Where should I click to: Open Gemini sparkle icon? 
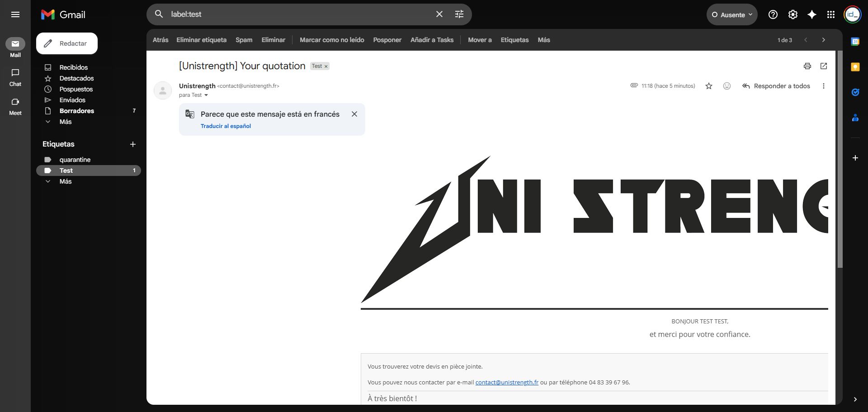tap(812, 14)
